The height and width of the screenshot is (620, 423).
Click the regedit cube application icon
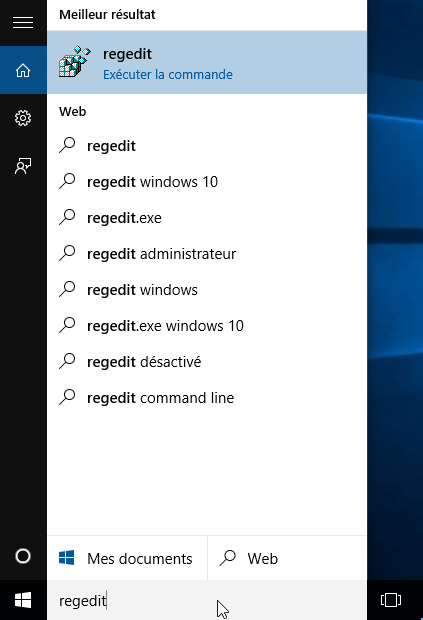[75, 61]
